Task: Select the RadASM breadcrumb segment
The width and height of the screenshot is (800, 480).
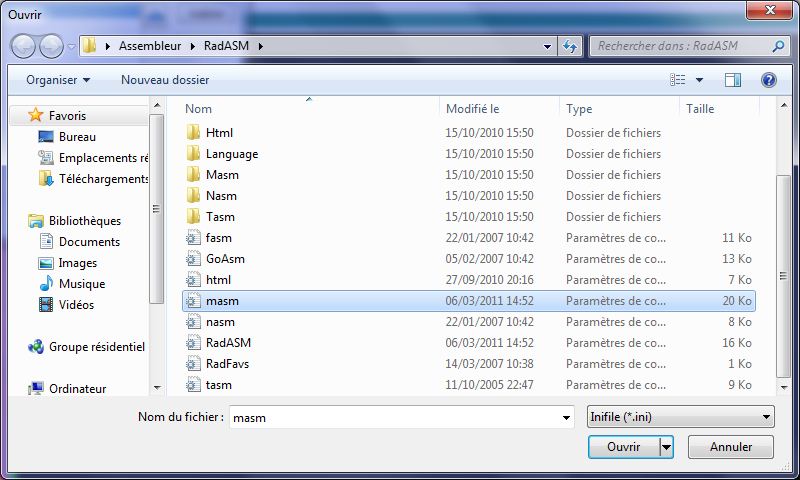Action: pyautogui.click(x=227, y=46)
